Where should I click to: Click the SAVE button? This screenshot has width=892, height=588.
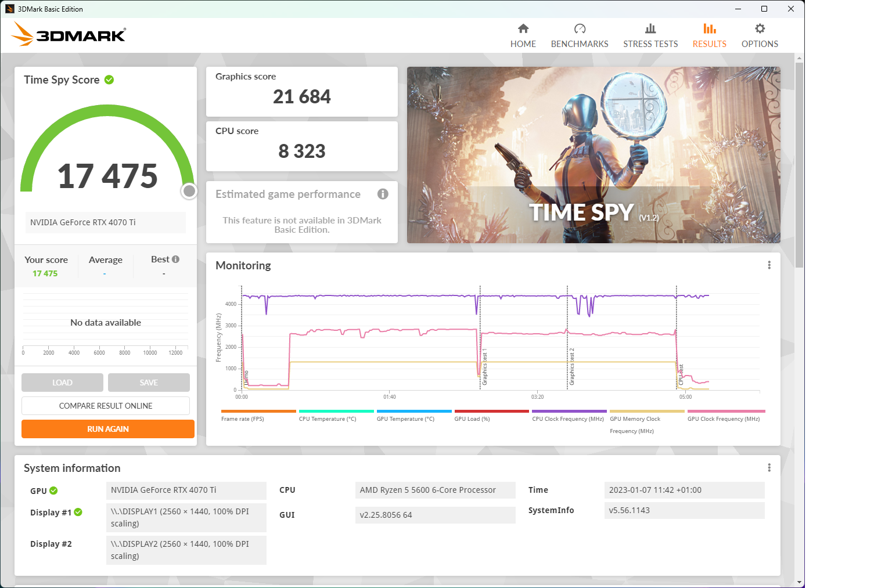tap(149, 383)
